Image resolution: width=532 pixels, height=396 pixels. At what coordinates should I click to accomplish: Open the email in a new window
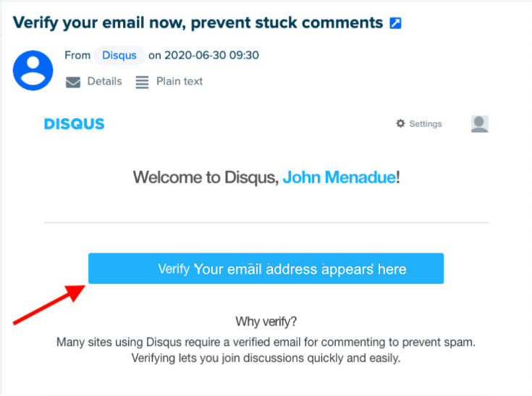pos(395,23)
